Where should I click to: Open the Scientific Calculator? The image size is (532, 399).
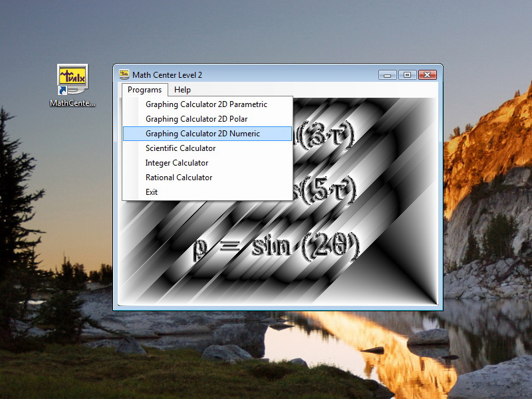pyautogui.click(x=207, y=148)
